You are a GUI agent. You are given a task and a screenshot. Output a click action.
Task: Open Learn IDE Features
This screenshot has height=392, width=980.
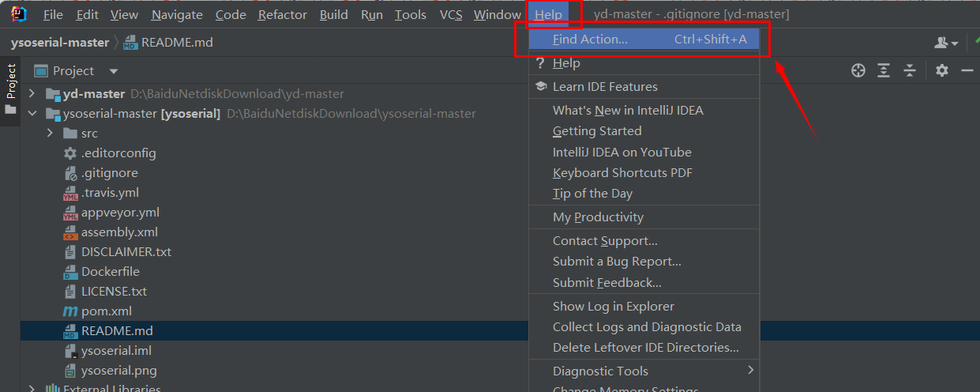pyautogui.click(x=644, y=87)
